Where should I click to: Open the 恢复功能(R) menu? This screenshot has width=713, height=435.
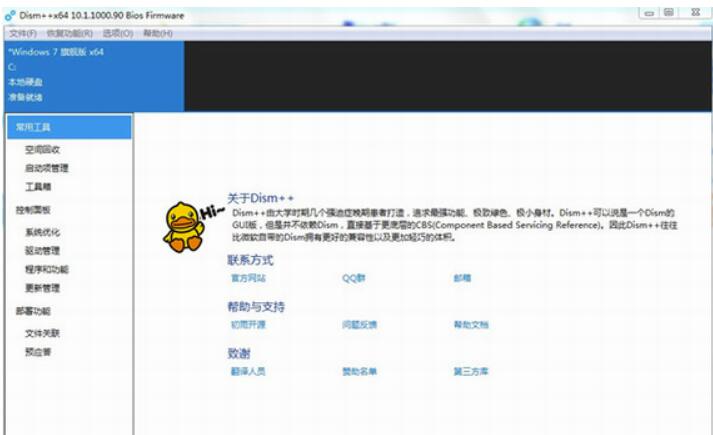click(x=68, y=33)
